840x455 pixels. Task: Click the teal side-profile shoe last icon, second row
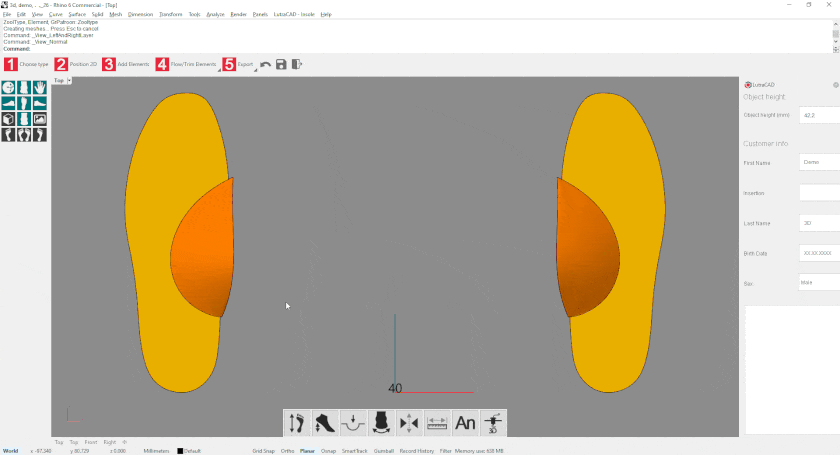tap(8, 103)
